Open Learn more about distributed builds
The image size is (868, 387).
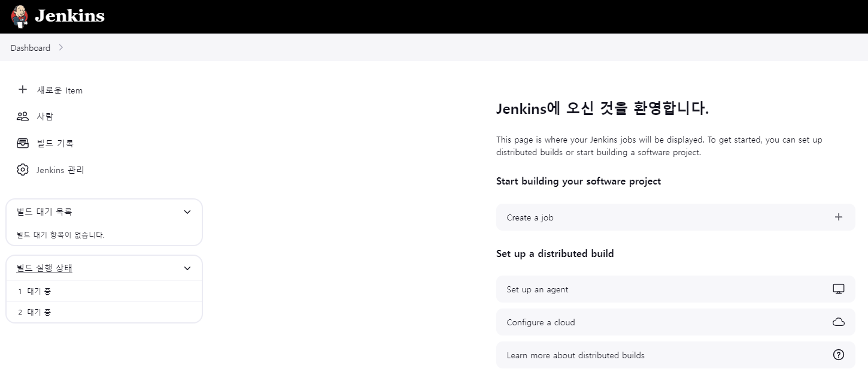675,355
